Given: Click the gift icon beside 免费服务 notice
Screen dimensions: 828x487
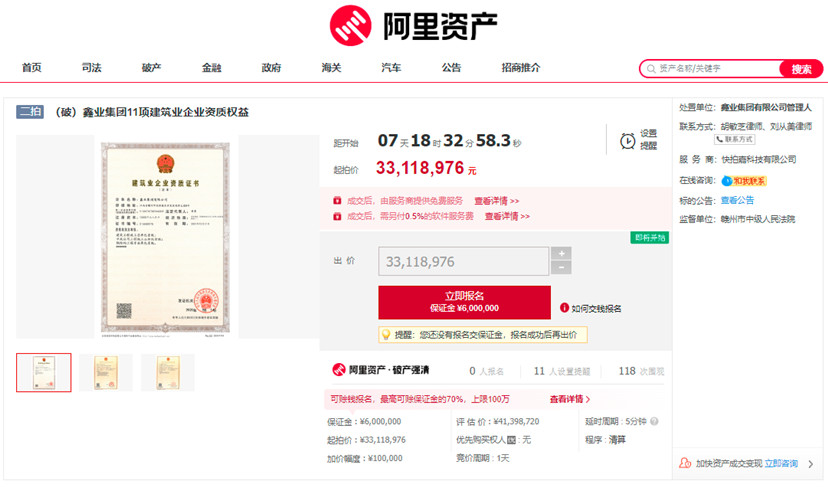Looking at the screenshot, I should point(337,201).
